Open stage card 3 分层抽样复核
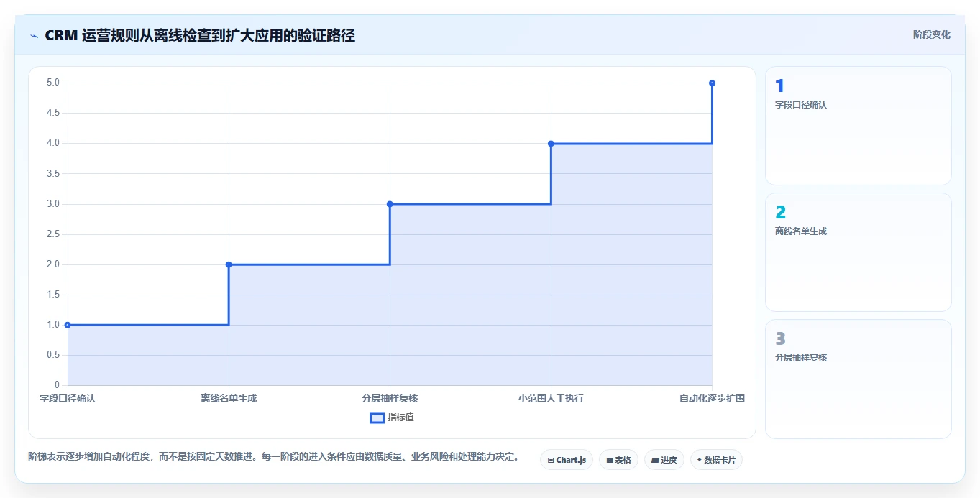 [x=858, y=379]
